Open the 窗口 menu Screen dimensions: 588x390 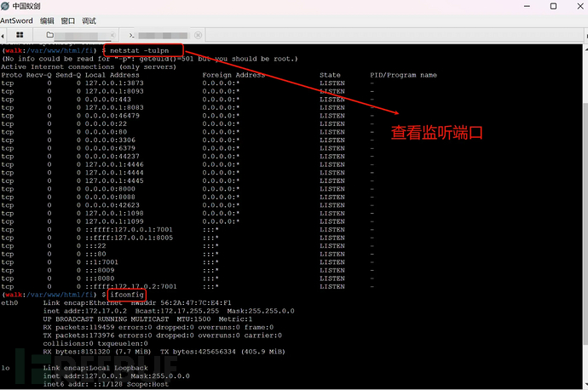pos(68,21)
